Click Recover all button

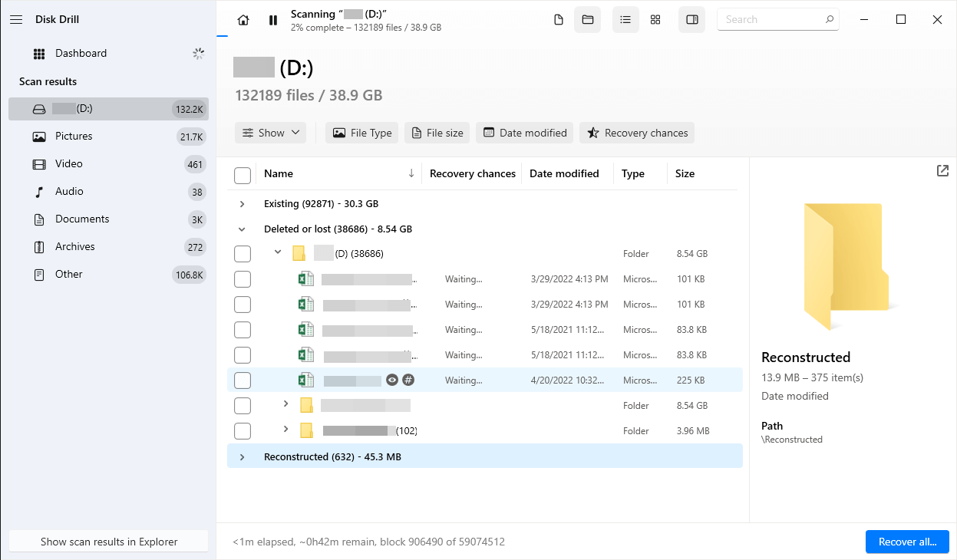pyautogui.click(x=907, y=542)
